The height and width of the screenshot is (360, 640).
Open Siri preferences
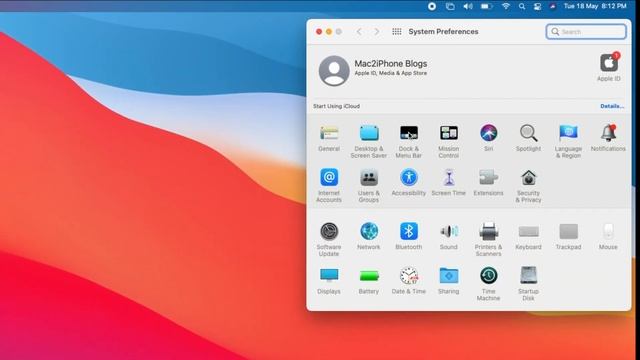[x=489, y=138]
